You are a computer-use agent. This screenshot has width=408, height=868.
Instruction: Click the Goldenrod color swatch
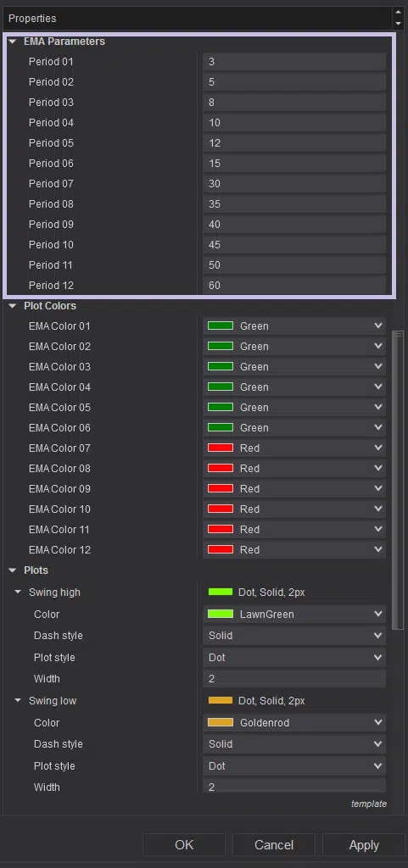[x=221, y=722]
